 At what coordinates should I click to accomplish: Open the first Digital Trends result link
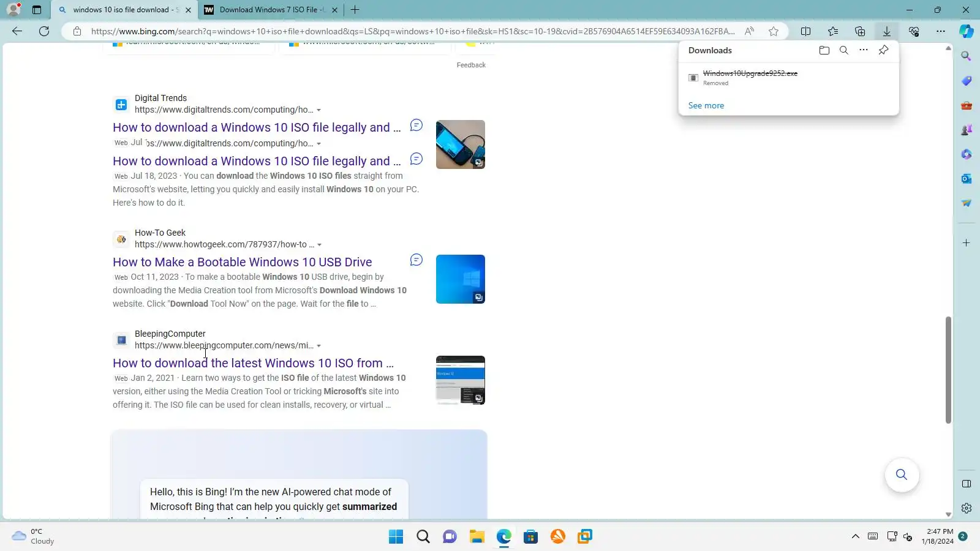click(x=257, y=127)
